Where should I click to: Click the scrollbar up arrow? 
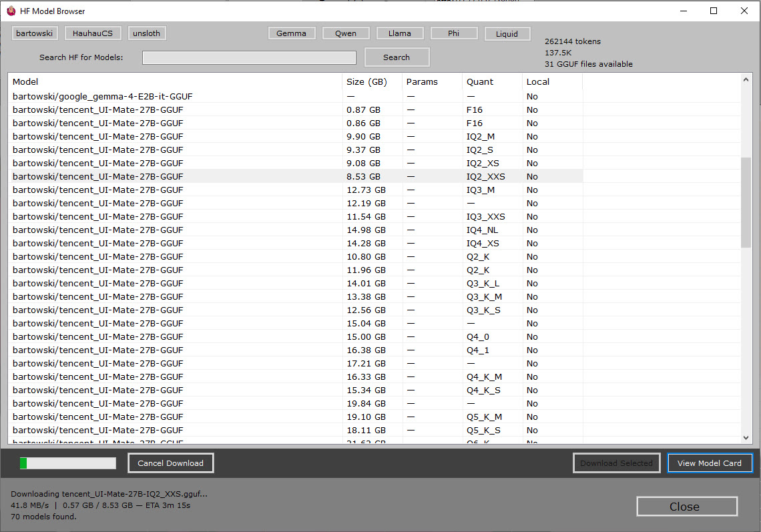point(746,79)
